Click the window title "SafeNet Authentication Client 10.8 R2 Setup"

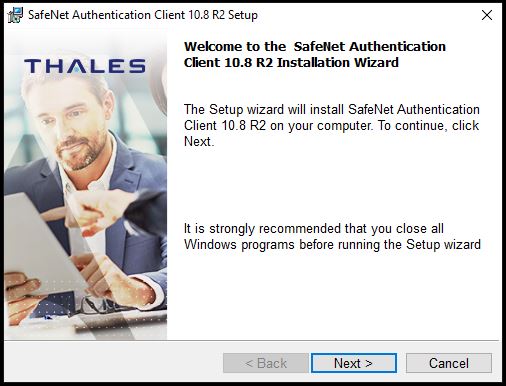[x=143, y=15]
